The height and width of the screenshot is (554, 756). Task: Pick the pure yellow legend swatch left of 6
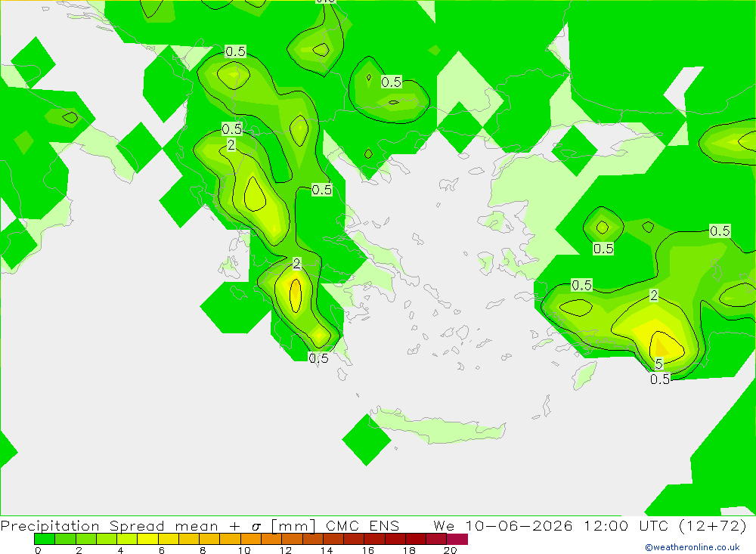pyautogui.click(x=147, y=539)
